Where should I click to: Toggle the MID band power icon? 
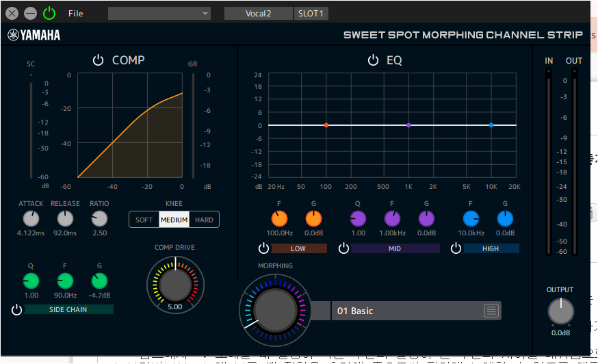(x=343, y=248)
